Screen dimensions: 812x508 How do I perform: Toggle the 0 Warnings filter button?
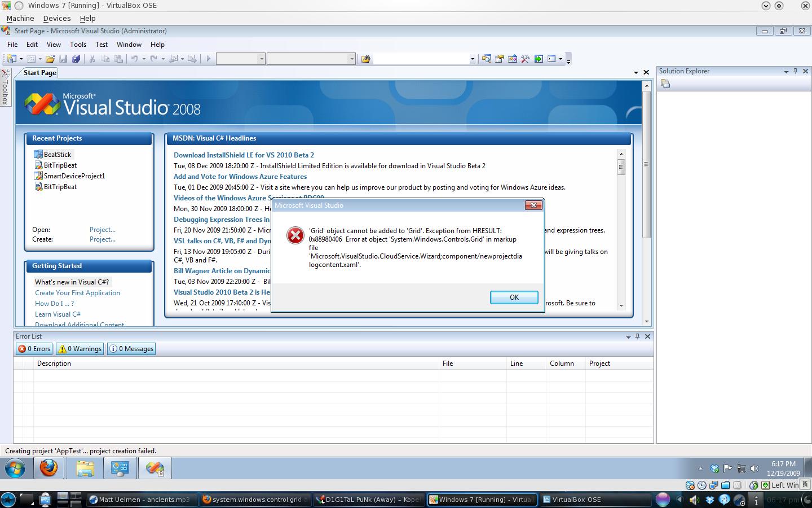click(x=80, y=349)
